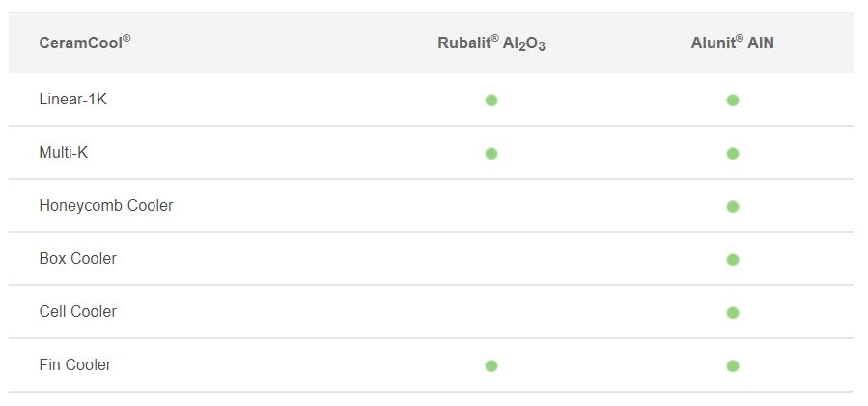Click the Box Cooler green dot under Alunit
The width and height of the screenshot is (868, 406).
pyautogui.click(x=733, y=260)
